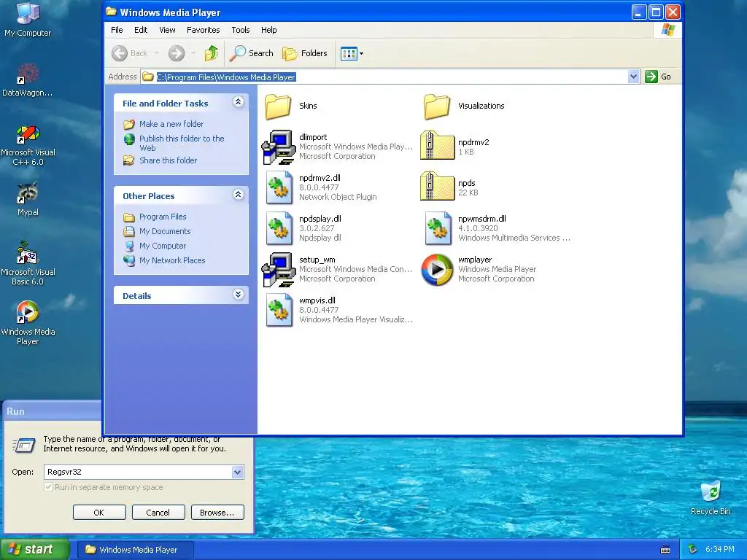The height and width of the screenshot is (560, 747).
Task: Select the wmpvis.dll file icon
Action: (279, 310)
